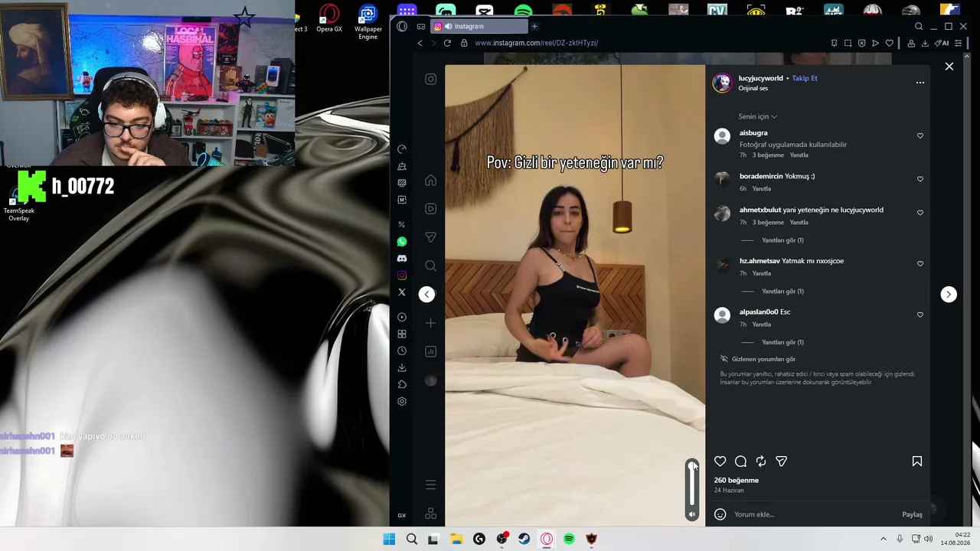This screenshot has width=980, height=551.
Task: Open emoji picker in comment box
Action: [720, 514]
